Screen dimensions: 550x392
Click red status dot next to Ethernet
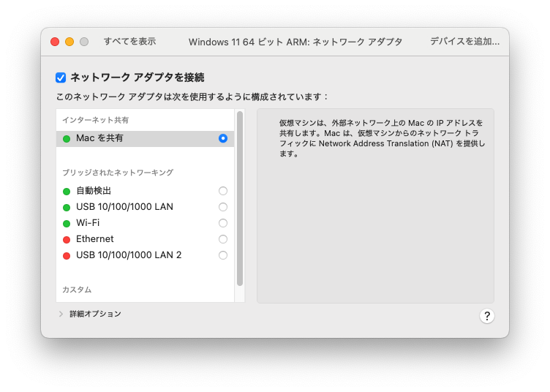(67, 239)
